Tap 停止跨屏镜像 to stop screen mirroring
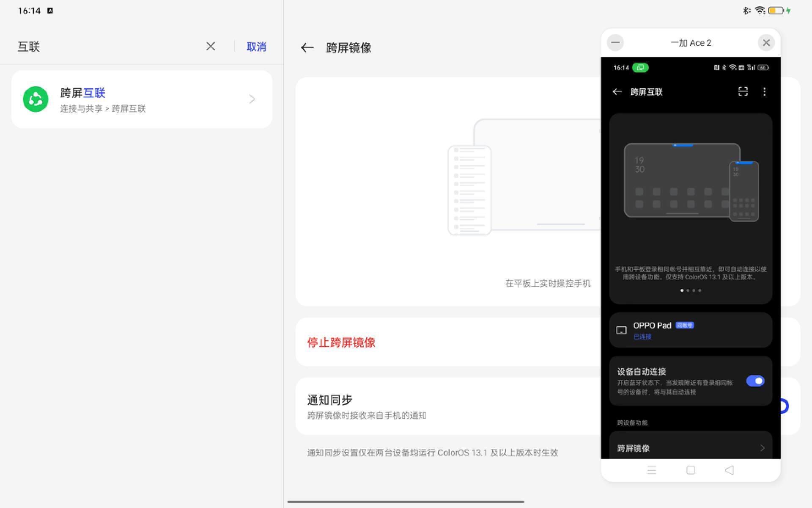812x508 pixels. 341,342
